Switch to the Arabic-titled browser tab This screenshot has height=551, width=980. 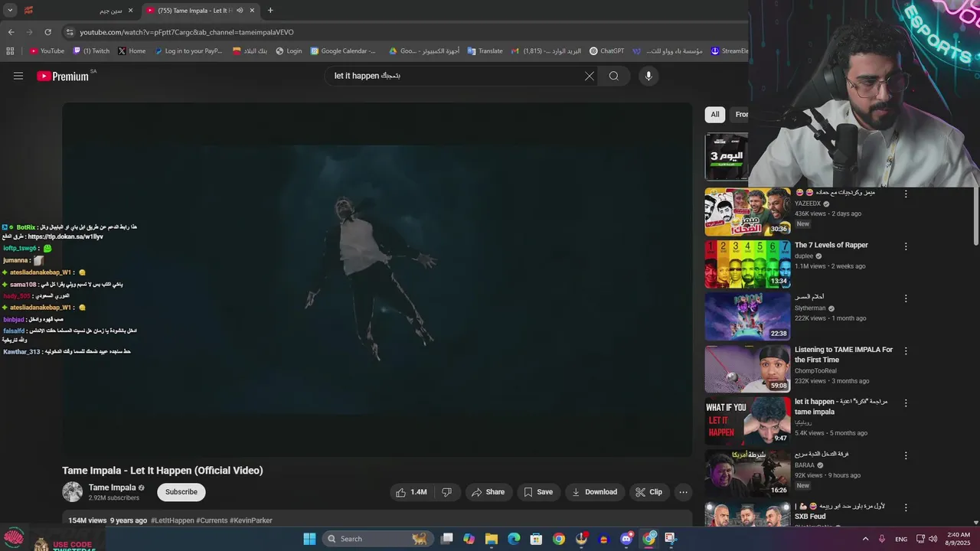pyautogui.click(x=80, y=11)
